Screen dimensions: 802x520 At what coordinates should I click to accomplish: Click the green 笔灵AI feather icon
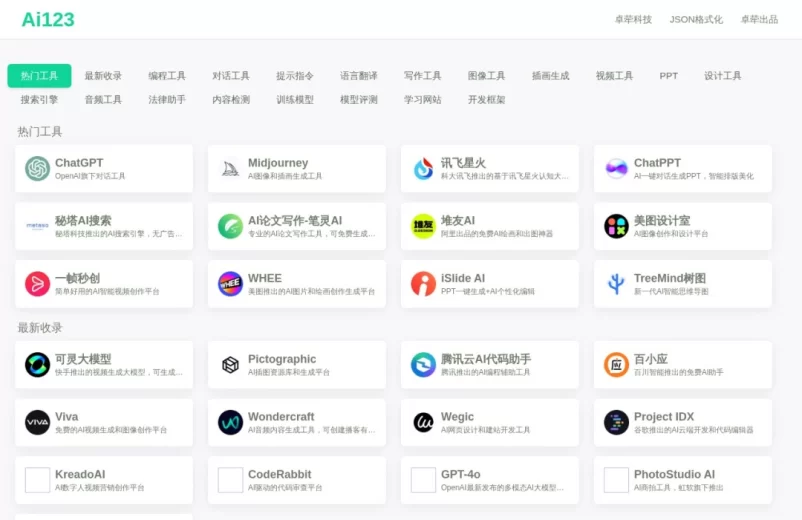tap(230, 226)
